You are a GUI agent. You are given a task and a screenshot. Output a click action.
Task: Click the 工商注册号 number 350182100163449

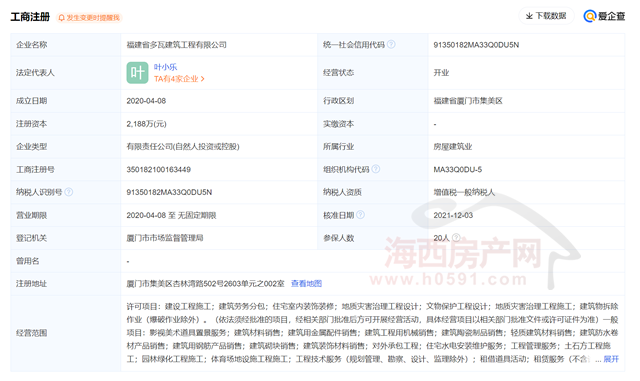[158, 169]
